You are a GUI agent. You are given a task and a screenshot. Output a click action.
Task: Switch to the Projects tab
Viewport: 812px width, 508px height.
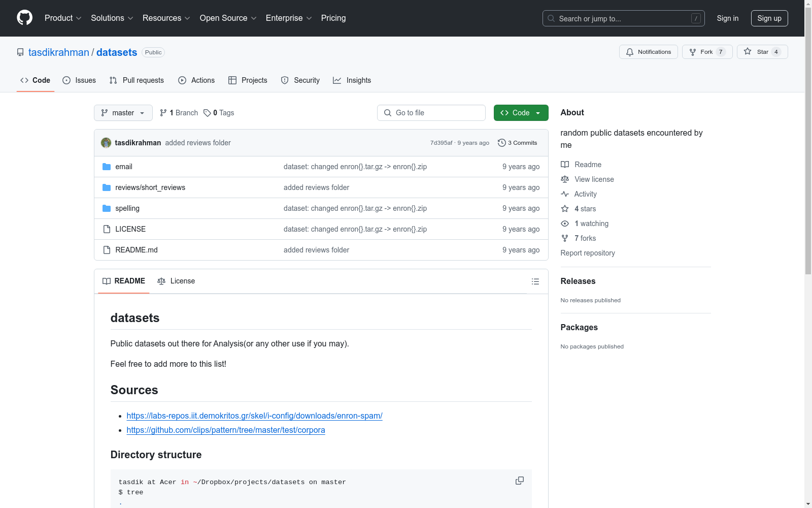tap(248, 80)
